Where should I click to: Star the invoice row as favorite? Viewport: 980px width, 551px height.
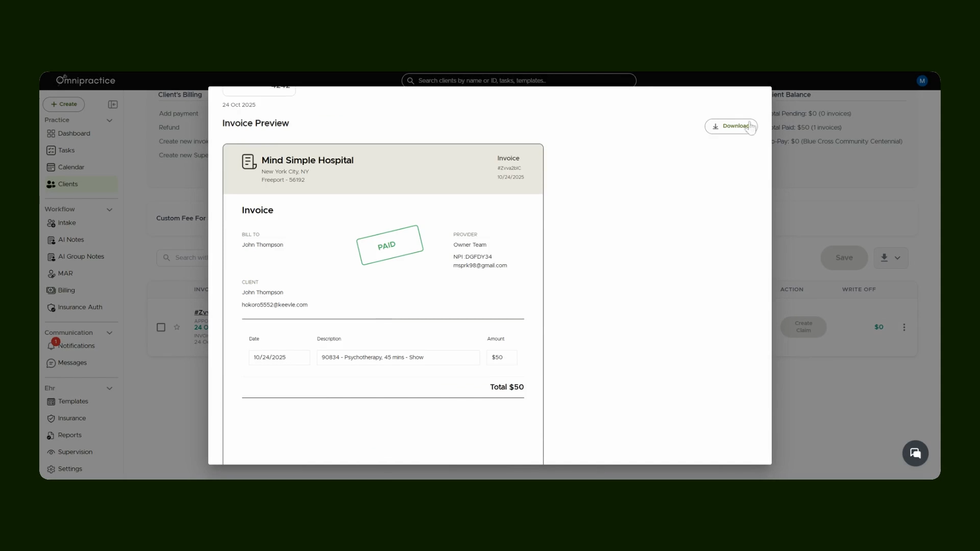177,327
